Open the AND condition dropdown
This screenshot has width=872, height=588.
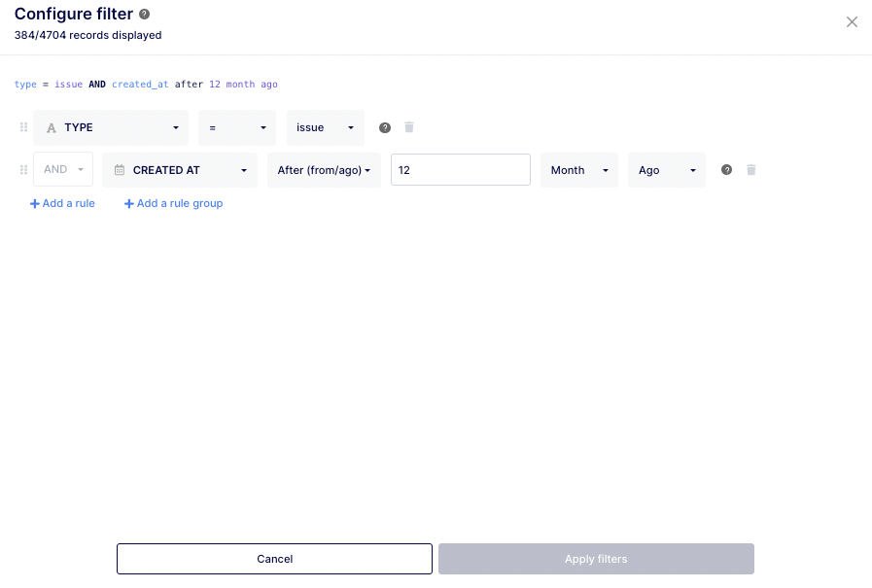coord(63,170)
